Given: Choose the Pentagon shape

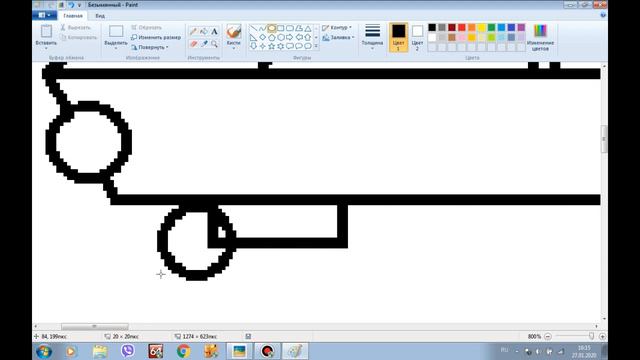Looking at the screenshot, I should 271,37.
